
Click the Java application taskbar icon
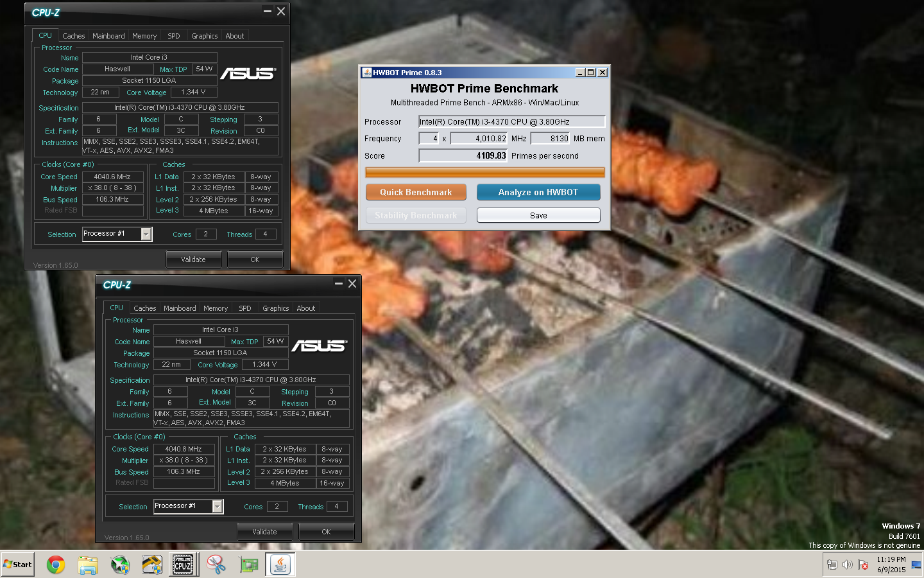coord(280,565)
